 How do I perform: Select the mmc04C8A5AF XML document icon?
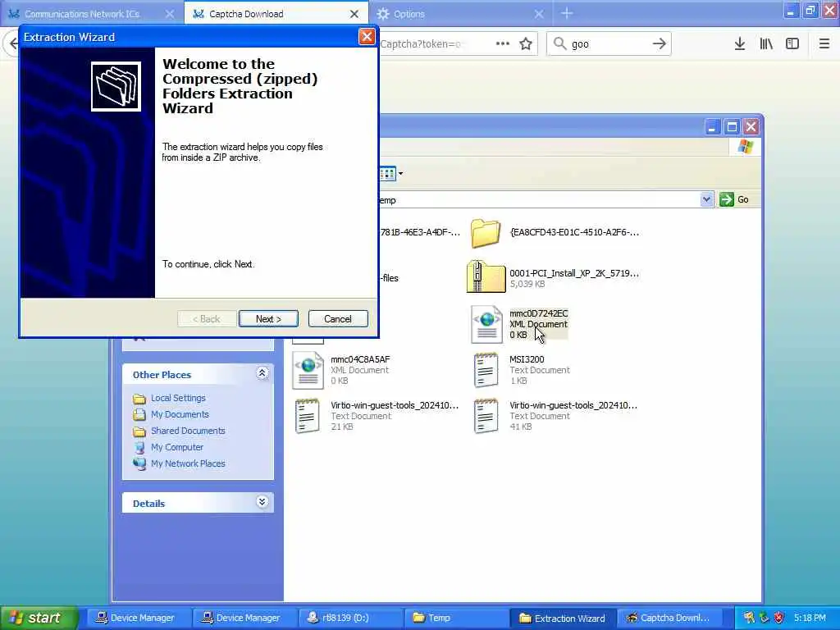pyautogui.click(x=308, y=370)
